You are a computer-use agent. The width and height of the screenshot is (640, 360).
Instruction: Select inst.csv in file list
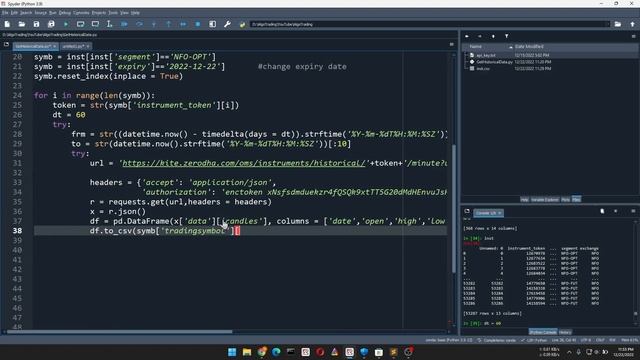(x=483, y=69)
